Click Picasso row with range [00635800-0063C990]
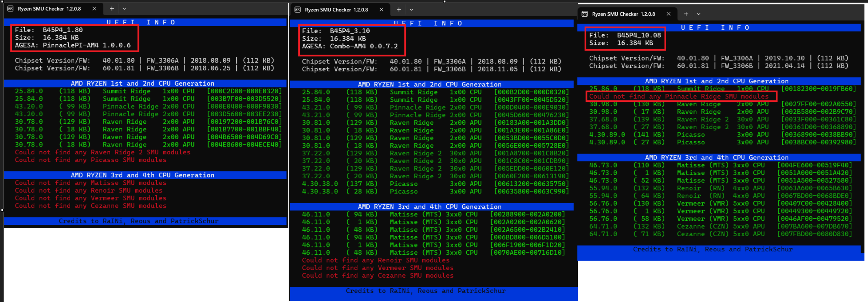The image size is (868, 302). [x=435, y=192]
